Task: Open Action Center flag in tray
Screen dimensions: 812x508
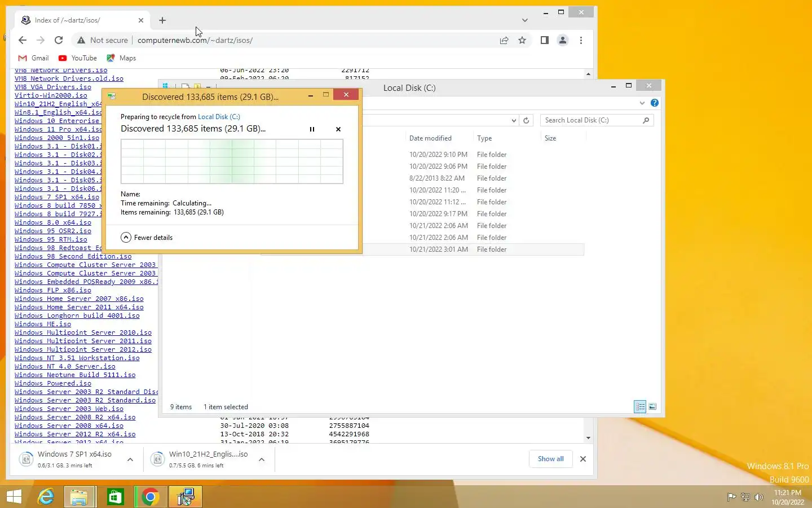Action: point(731,497)
